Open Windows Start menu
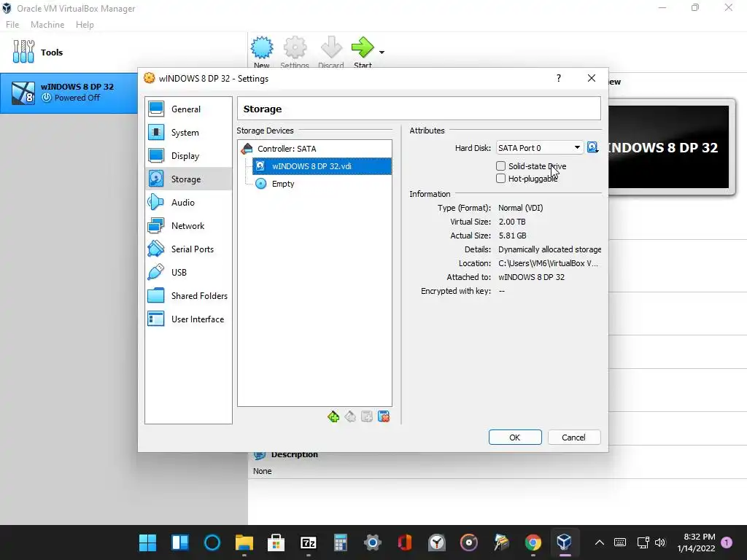Image resolution: width=747 pixels, height=560 pixels. 147,542
